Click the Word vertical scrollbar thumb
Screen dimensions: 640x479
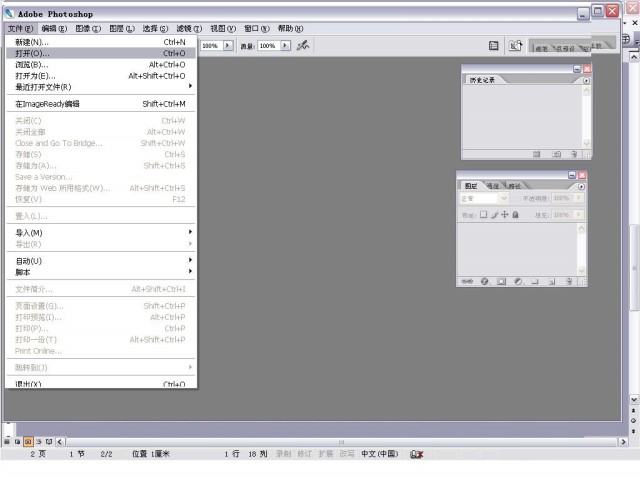tap(634, 268)
